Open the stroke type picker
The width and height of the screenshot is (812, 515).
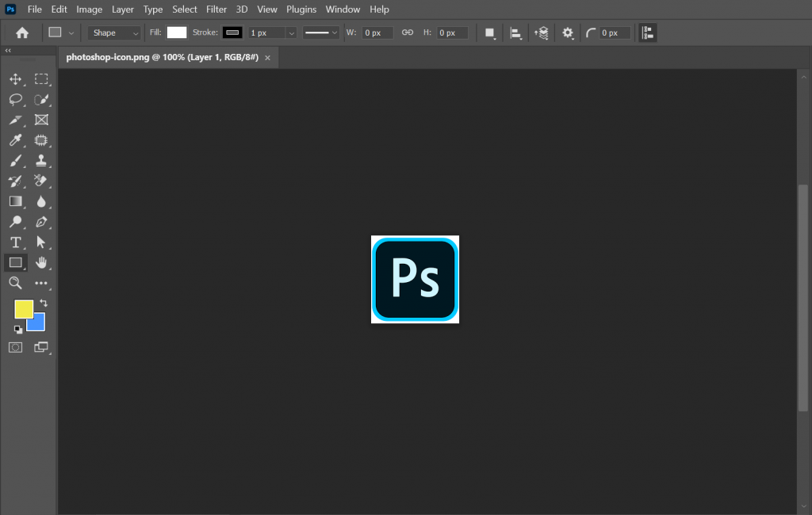[x=322, y=32]
